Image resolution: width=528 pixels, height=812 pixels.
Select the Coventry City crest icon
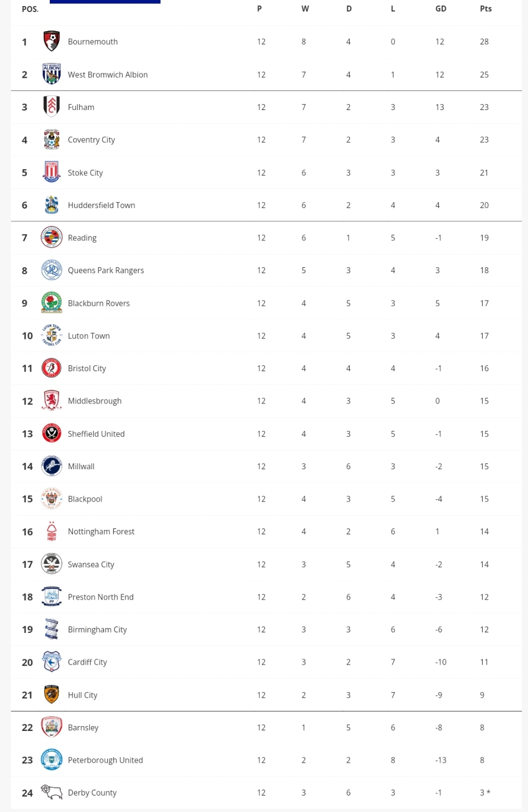point(51,140)
